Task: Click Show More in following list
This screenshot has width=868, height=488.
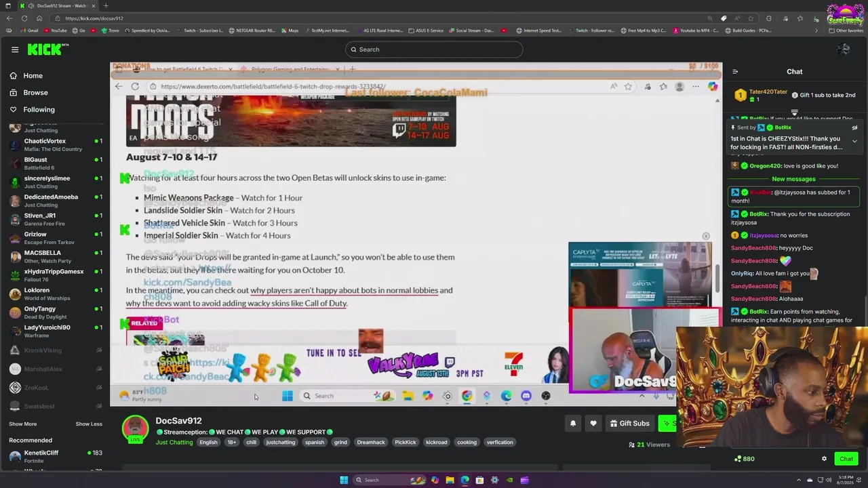Action: [23, 424]
